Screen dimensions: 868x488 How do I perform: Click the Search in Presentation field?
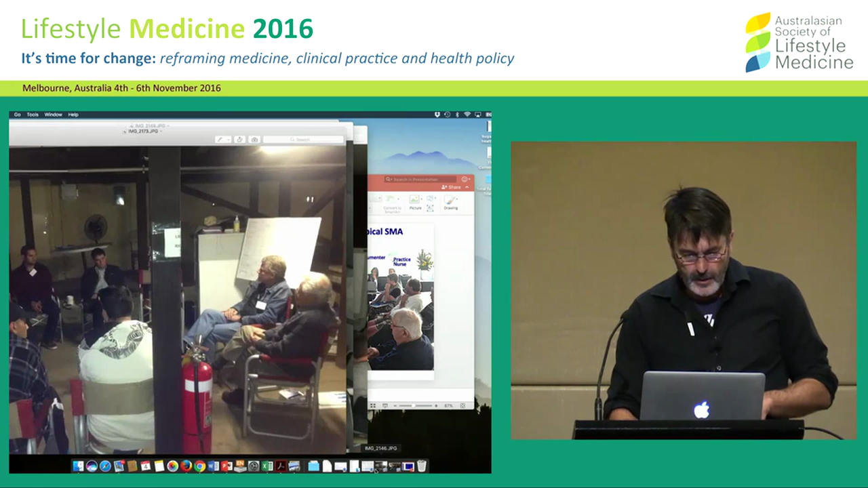(420, 179)
